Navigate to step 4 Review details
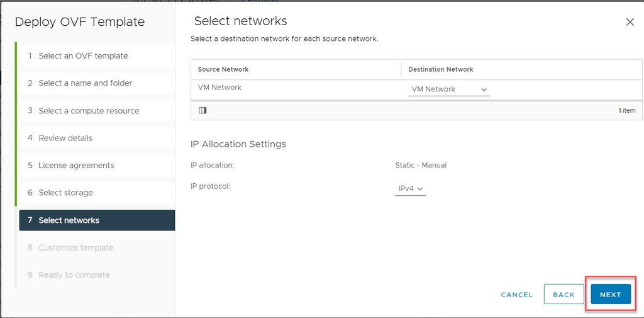Screen dimensions: 644x318 [x=65, y=138]
